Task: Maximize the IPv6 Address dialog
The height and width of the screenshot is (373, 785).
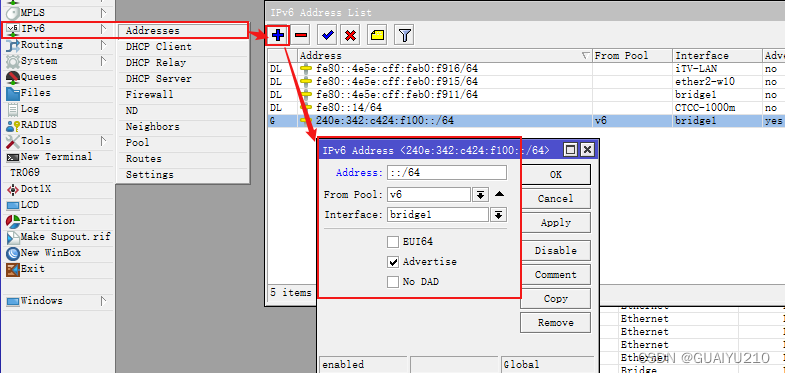Action: [x=571, y=149]
